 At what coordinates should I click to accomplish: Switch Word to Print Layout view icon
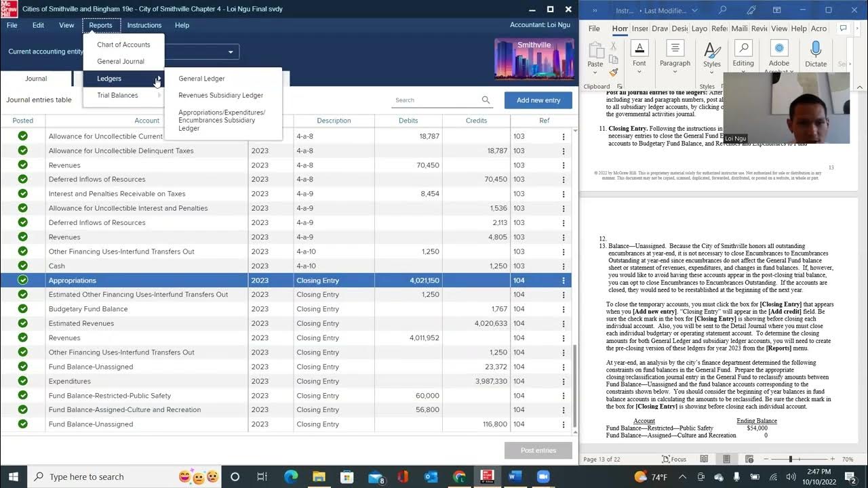click(726, 459)
